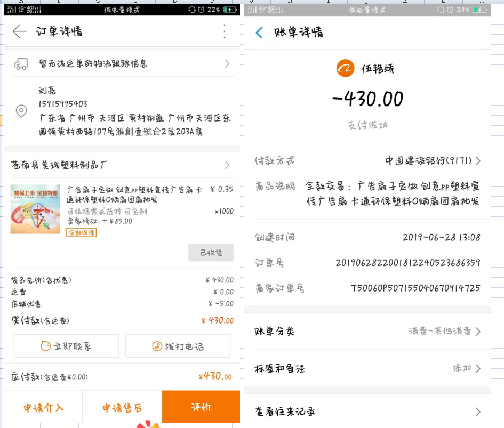Tap the 定期保障 guarantee tag

pyautogui.click(x=82, y=232)
